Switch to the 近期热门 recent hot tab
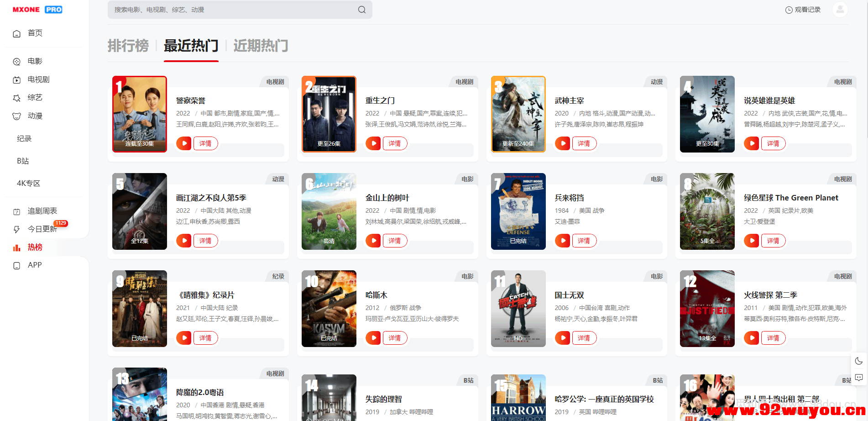868x421 pixels. (x=261, y=46)
